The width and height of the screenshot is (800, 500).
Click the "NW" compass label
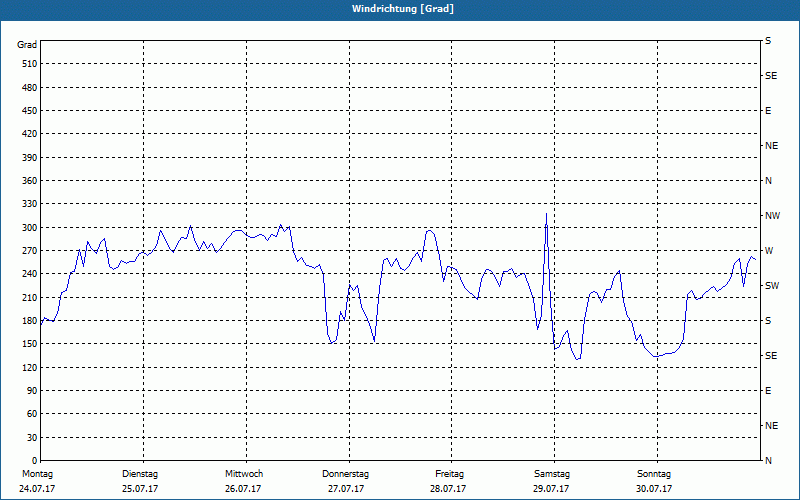coord(772,216)
